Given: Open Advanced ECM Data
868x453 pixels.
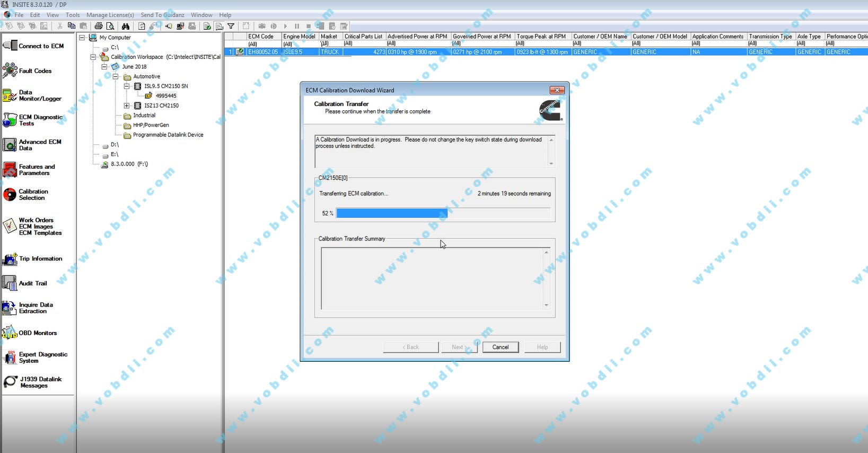Looking at the screenshot, I should [x=32, y=145].
